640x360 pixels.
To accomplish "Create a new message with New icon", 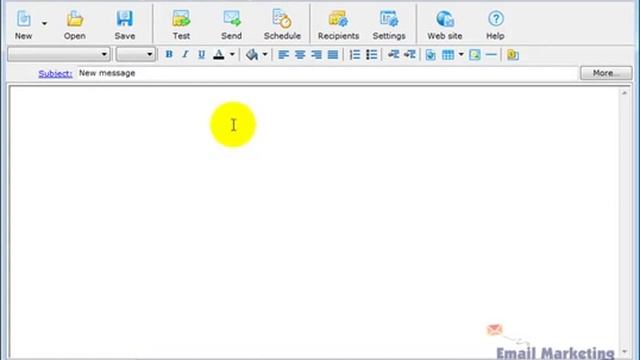I will pos(23,25).
